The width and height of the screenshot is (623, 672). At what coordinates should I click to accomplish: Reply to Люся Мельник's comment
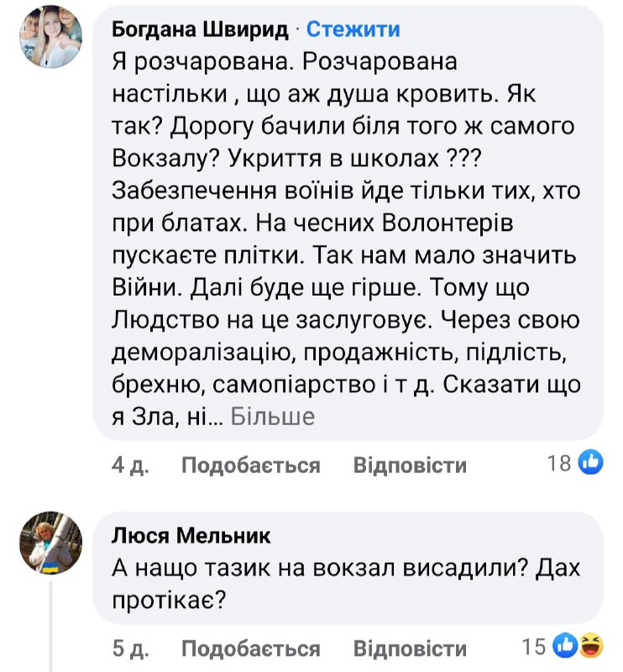[409, 648]
